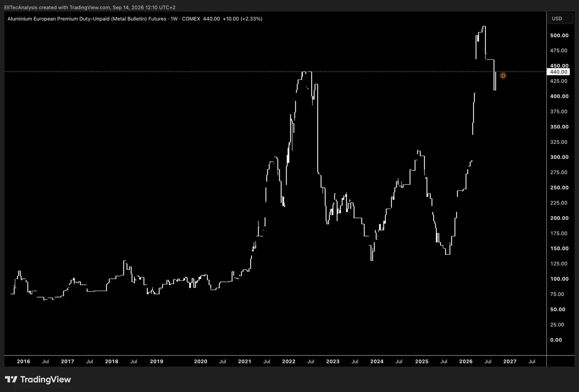This screenshot has height=392, width=579.
Task: Click the 440.00 current price label
Action: click(x=558, y=72)
